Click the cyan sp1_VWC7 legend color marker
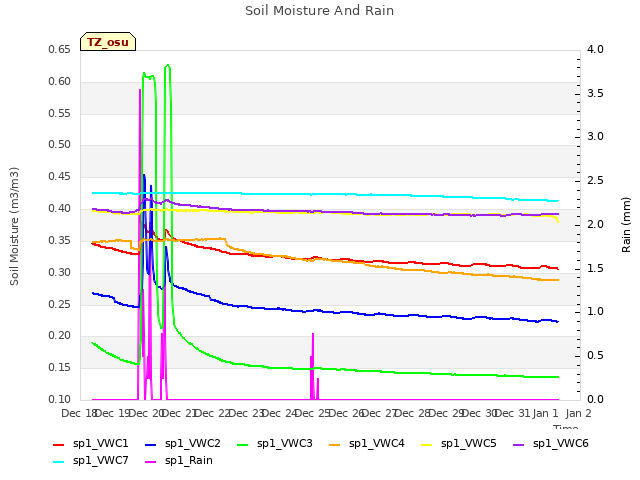This screenshot has height=480, width=640. click(59, 462)
